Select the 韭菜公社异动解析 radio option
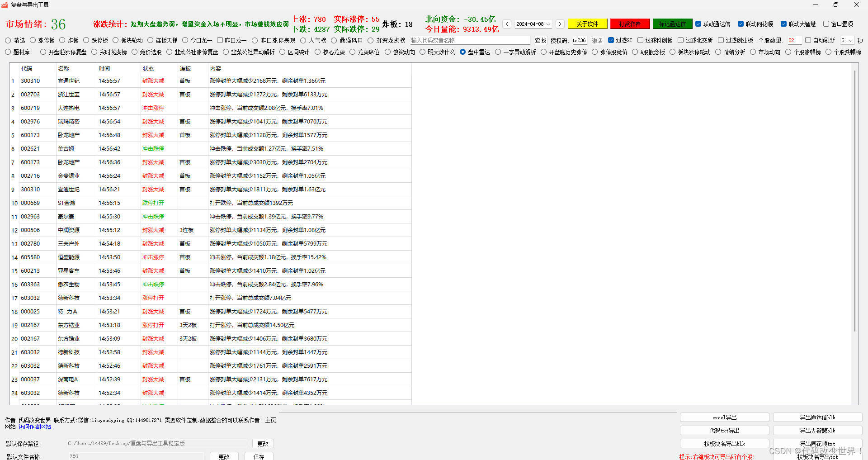This screenshot has height=460, width=868. point(226,52)
